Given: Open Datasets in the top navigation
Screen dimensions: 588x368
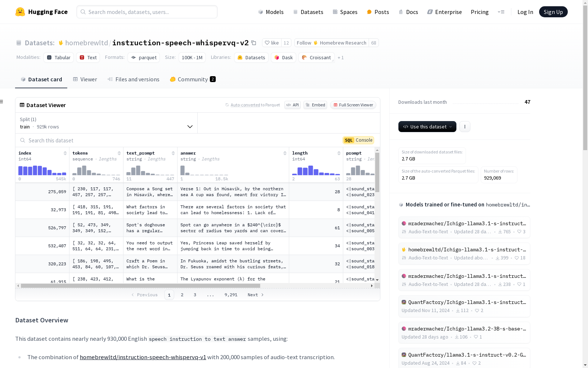Looking at the screenshot, I should coord(308,12).
